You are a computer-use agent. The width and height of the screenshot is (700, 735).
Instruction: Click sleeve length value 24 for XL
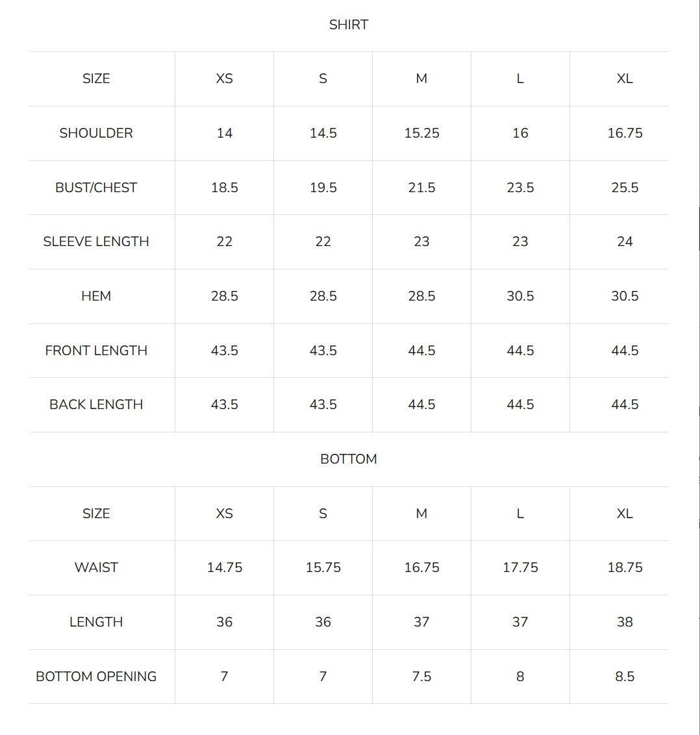coord(625,242)
